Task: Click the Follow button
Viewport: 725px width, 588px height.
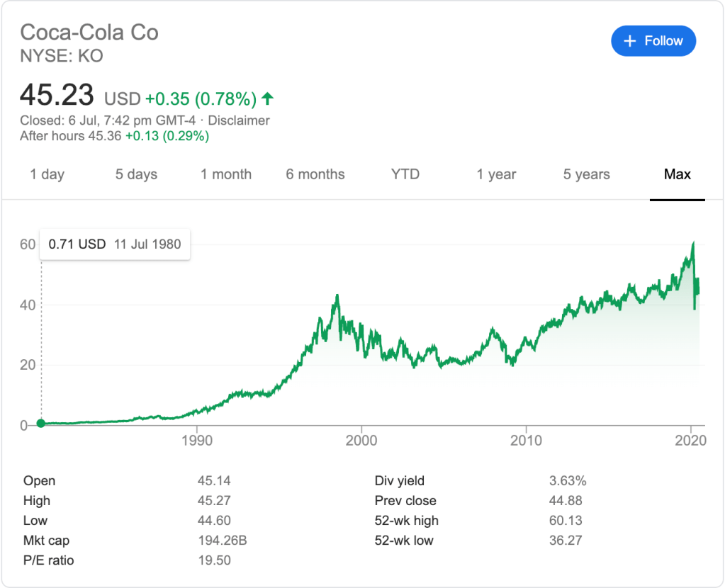Action: 653,41
